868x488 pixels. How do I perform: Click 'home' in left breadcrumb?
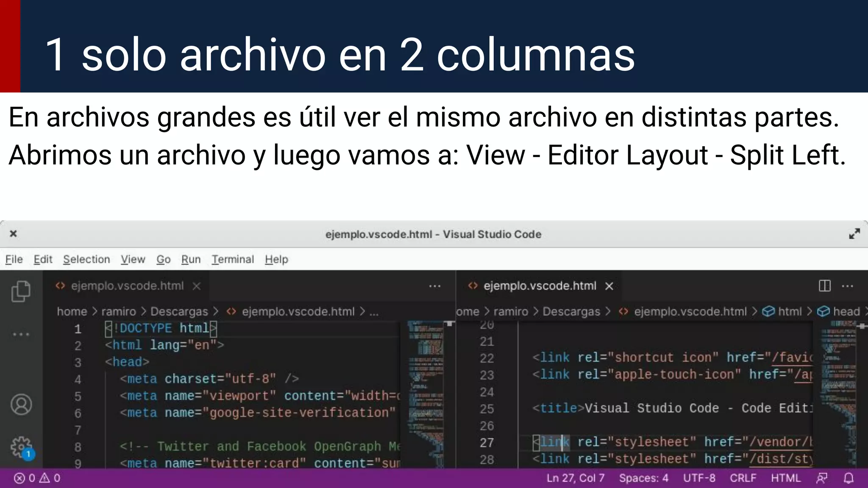pyautogui.click(x=72, y=312)
